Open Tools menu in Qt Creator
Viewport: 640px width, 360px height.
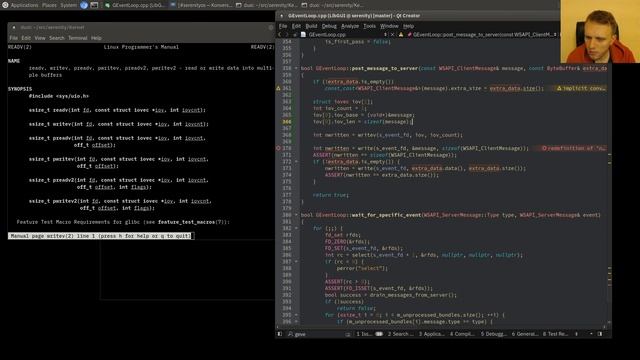pyautogui.click(x=369, y=26)
